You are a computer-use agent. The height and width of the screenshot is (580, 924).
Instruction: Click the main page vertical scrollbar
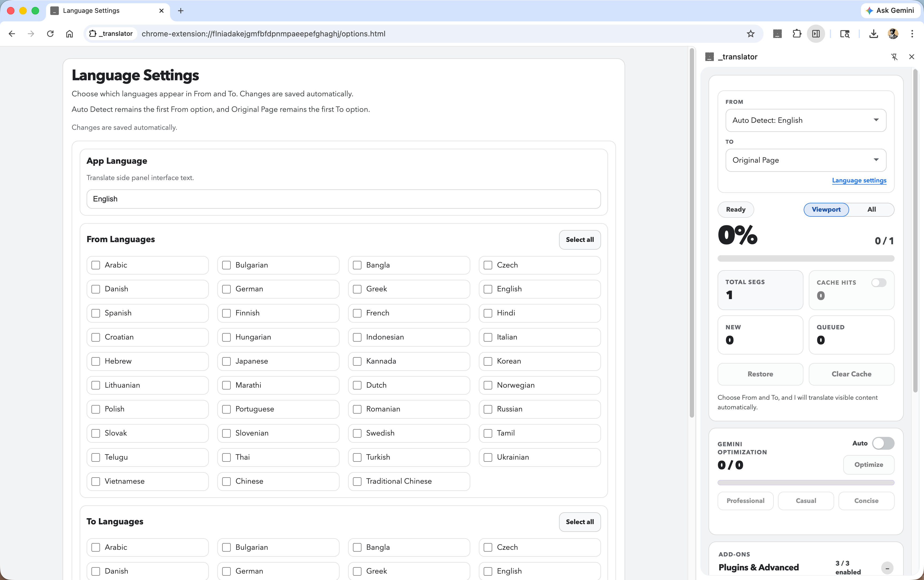pos(692,233)
